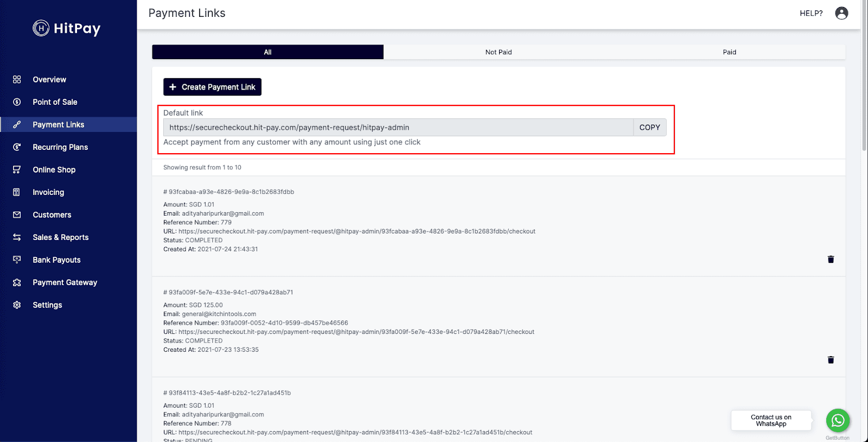Click the Payment Gateway puzzle icon
The width and height of the screenshot is (868, 442).
[x=17, y=282]
